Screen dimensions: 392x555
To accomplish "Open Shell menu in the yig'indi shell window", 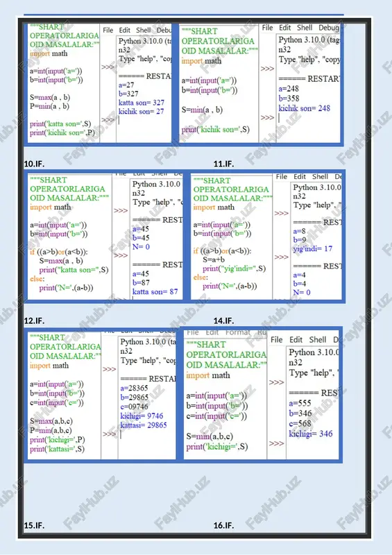I will 320,177.
